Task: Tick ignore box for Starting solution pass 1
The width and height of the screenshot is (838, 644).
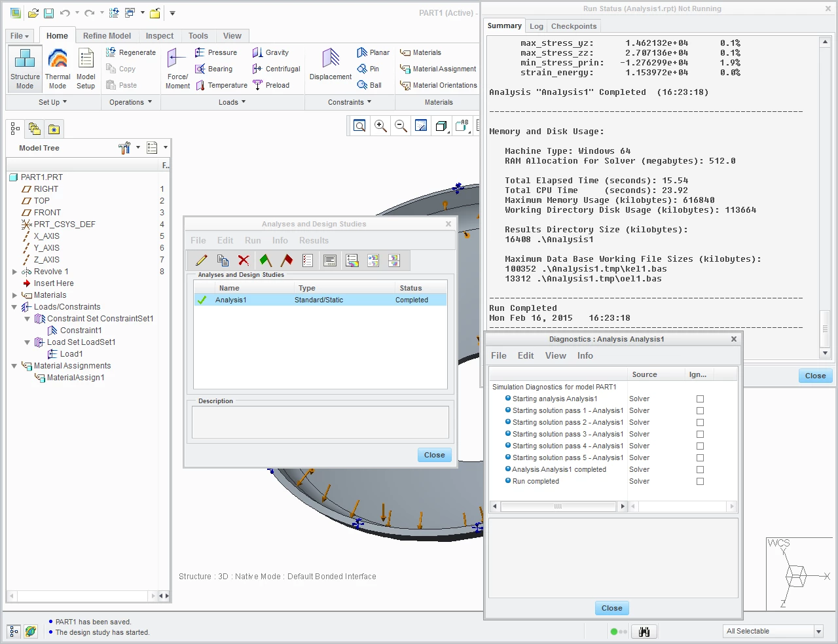Action: (x=700, y=410)
